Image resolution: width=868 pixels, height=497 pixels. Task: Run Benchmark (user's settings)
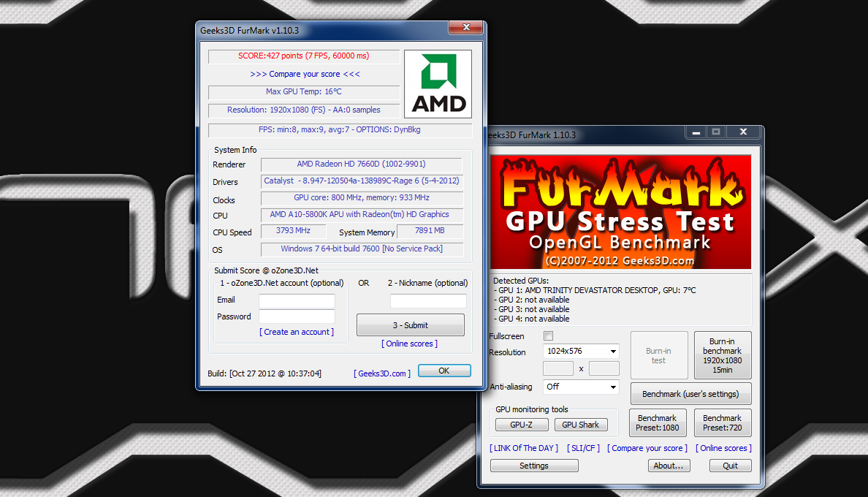pos(691,394)
